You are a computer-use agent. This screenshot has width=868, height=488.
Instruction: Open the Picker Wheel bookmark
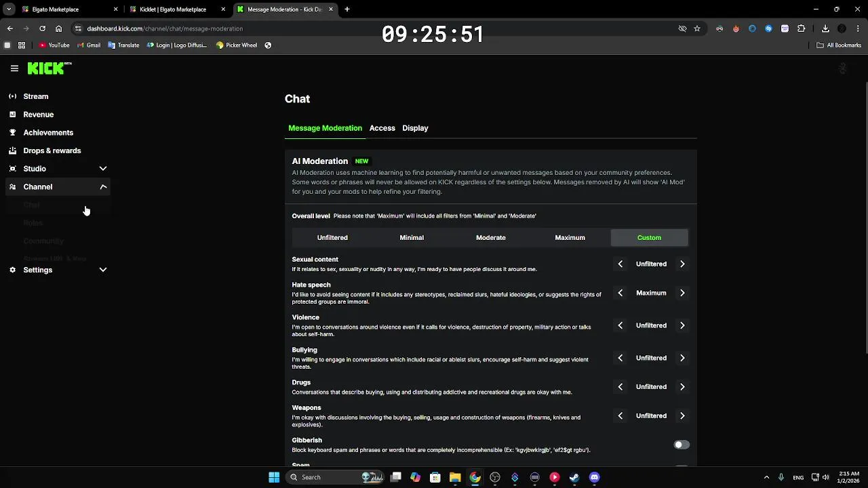[236, 45]
